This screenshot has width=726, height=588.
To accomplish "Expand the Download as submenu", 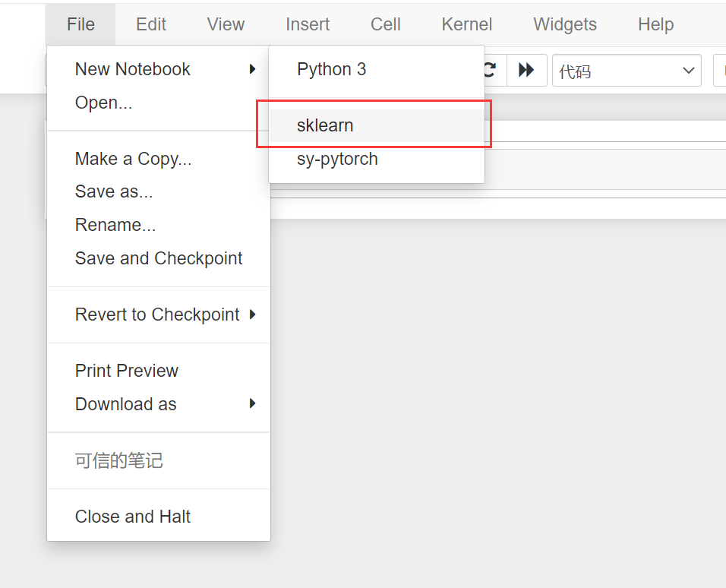I will pyautogui.click(x=251, y=404).
